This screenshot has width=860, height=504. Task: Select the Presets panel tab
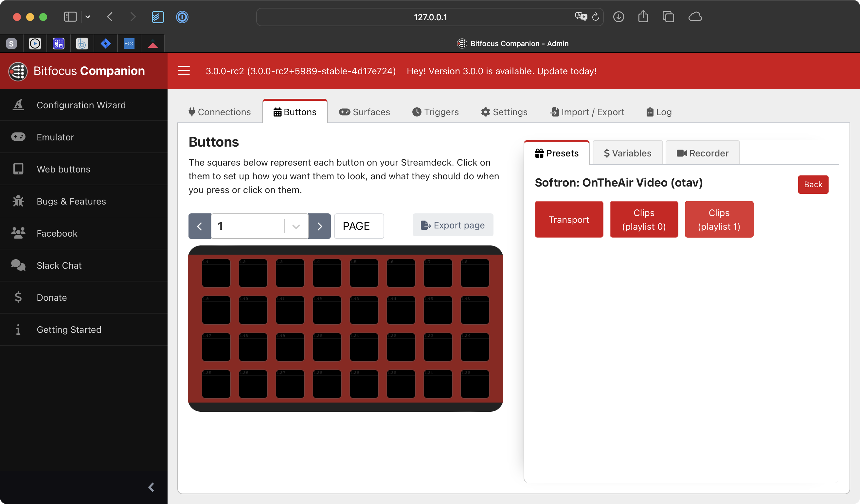pos(557,153)
